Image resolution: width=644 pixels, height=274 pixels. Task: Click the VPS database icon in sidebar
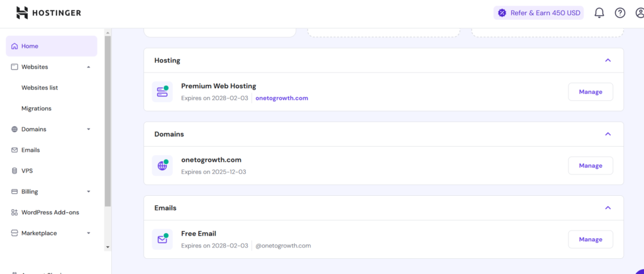[x=14, y=171]
